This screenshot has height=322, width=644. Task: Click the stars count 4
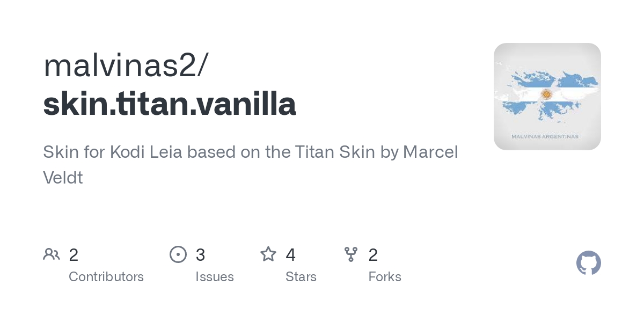290,255
